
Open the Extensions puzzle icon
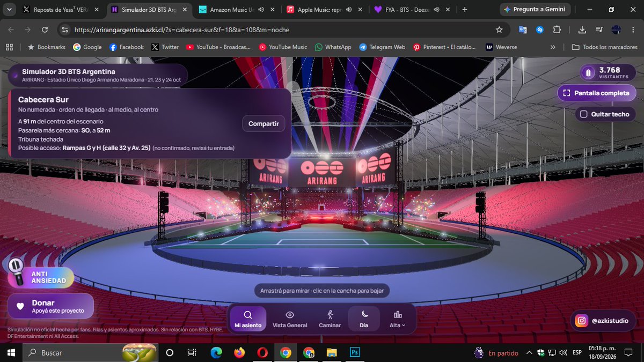557,30
